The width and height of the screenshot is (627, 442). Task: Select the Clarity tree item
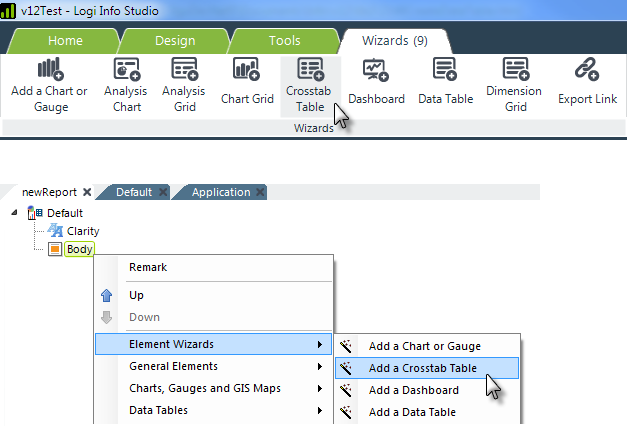point(83,231)
